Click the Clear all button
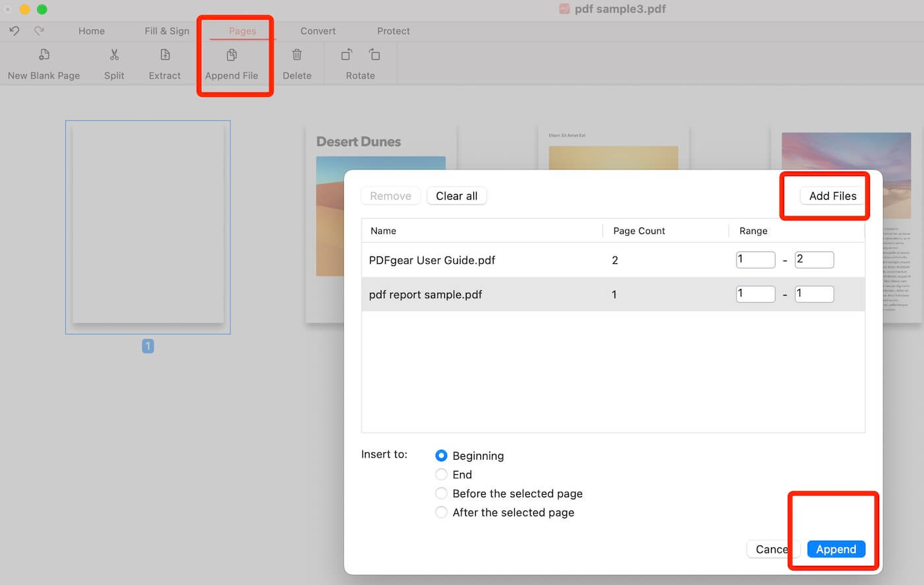The height and width of the screenshot is (585, 924). pos(456,196)
